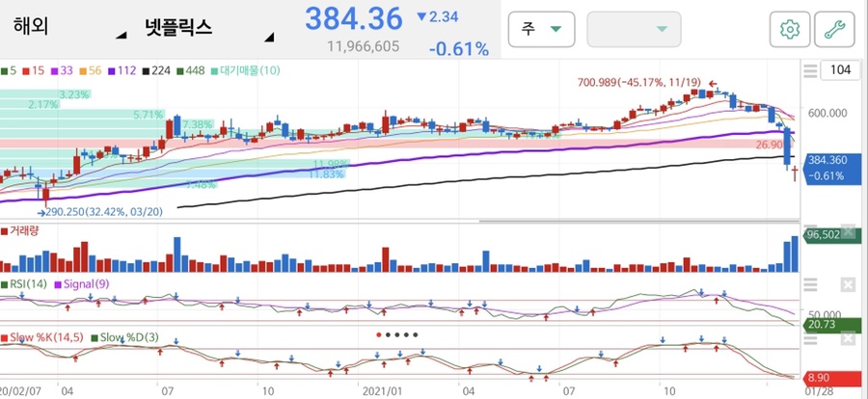Click the 384.360 price axis tag

point(832,168)
